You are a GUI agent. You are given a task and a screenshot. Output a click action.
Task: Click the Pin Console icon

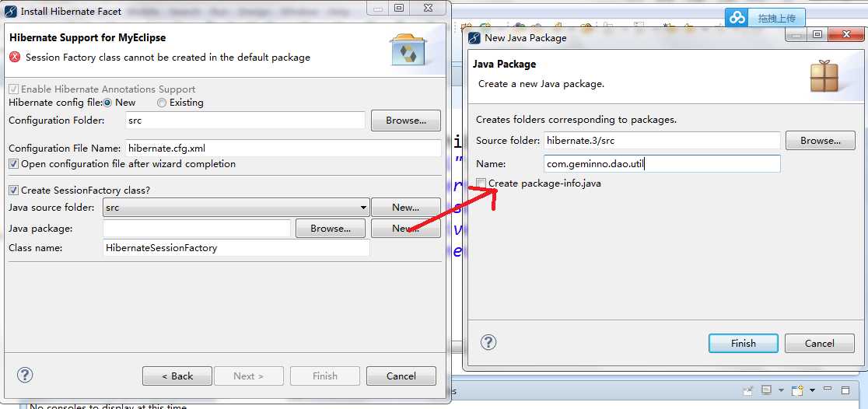749,390
